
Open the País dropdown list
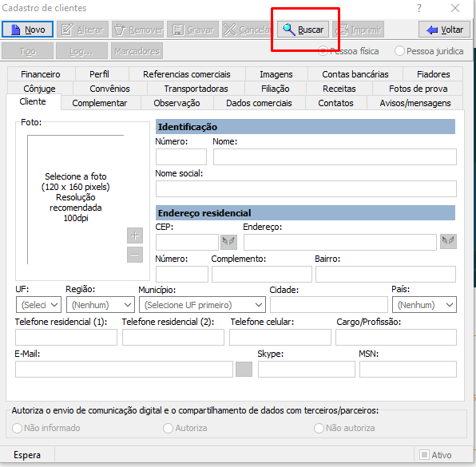(x=424, y=305)
